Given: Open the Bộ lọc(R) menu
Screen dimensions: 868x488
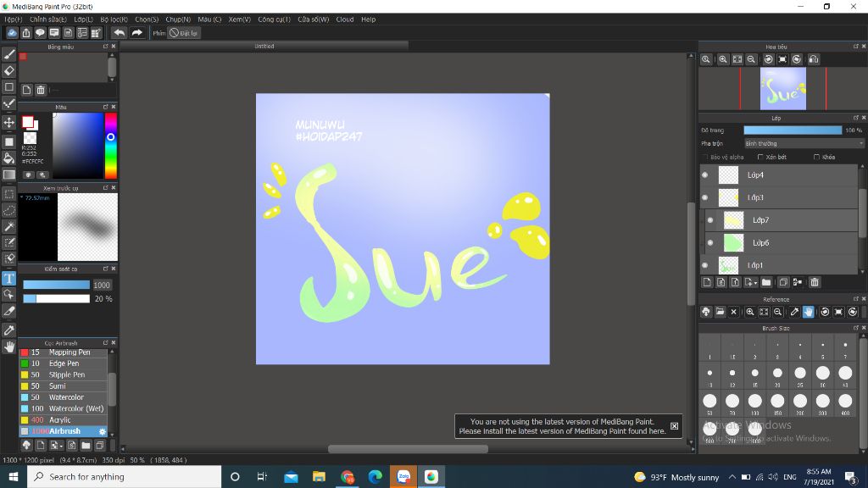Looking at the screenshot, I should point(114,19).
